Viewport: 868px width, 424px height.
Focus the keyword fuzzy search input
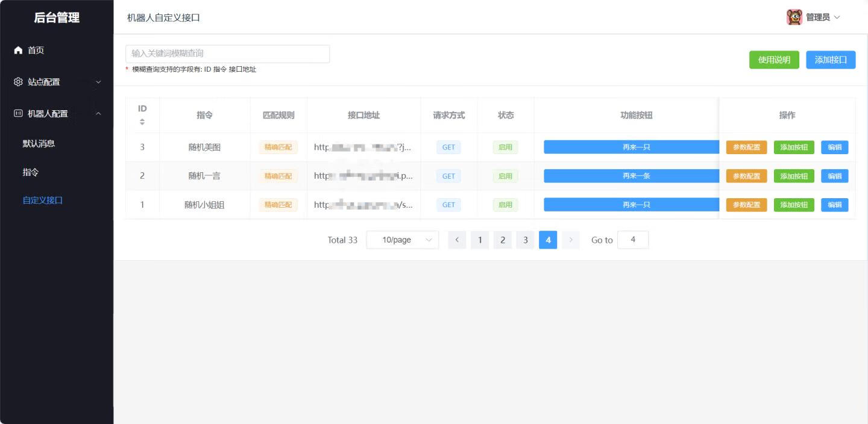(x=227, y=54)
